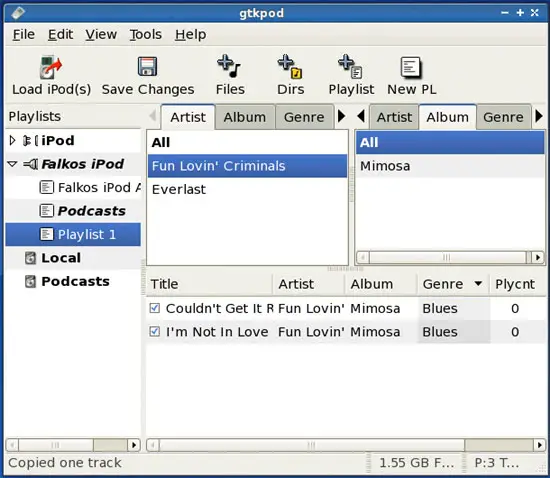Select the Artist tab in first sort pane

coord(188,117)
